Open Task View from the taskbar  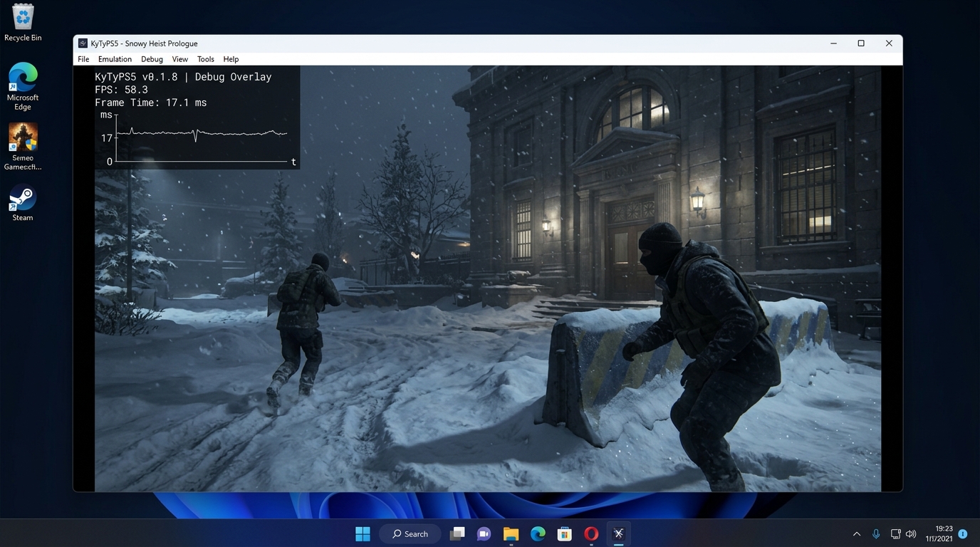457,533
